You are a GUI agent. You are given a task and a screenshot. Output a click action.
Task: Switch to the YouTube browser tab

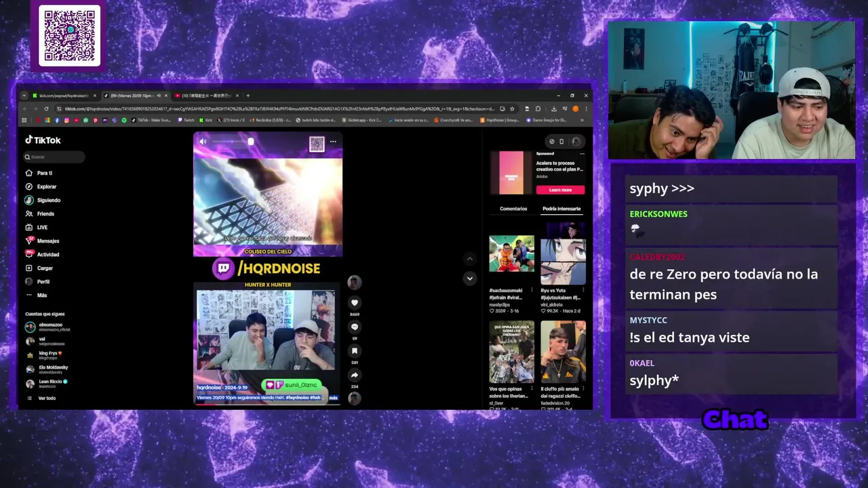[206, 96]
